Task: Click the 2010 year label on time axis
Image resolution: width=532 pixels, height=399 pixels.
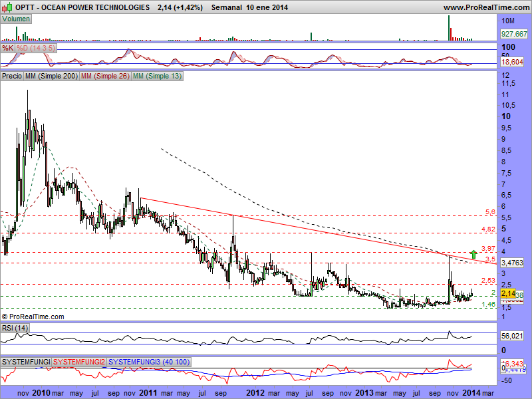Action: 41,393
